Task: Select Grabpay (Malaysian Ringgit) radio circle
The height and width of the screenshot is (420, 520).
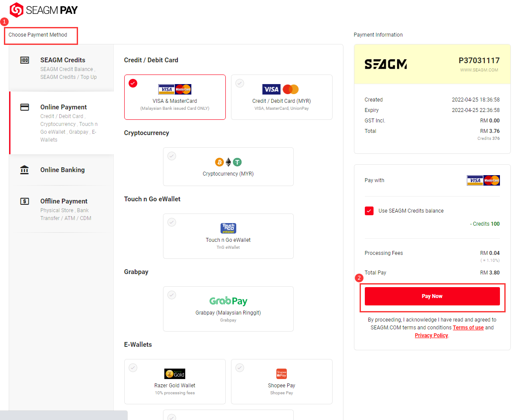Action: click(x=172, y=295)
